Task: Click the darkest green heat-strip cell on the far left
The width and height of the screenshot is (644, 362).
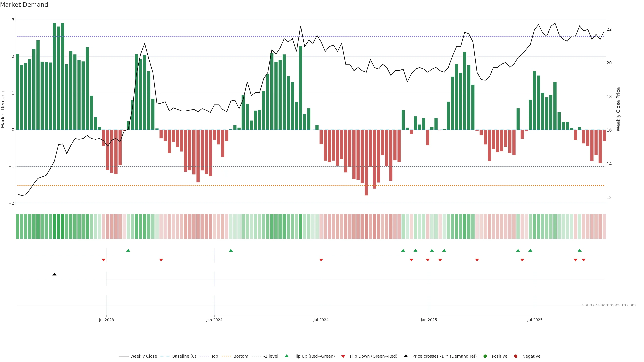Action: (55, 226)
